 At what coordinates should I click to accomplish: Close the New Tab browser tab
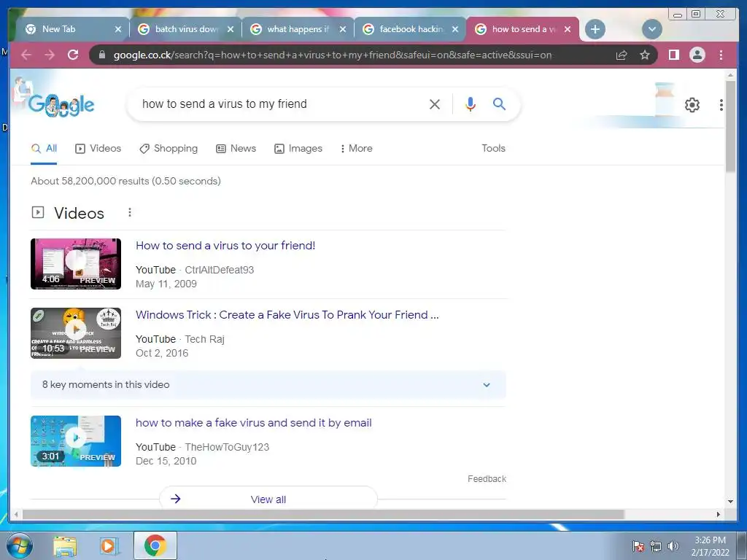click(118, 29)
